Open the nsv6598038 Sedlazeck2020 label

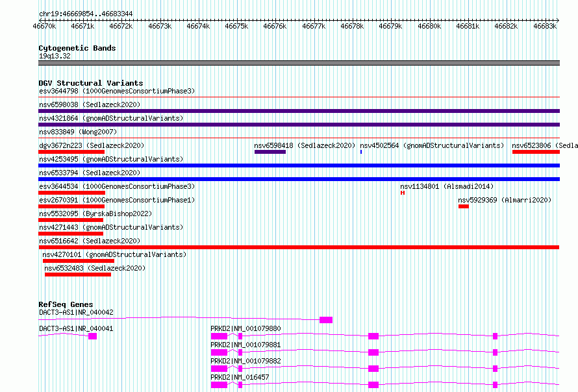tap(90, 104)
